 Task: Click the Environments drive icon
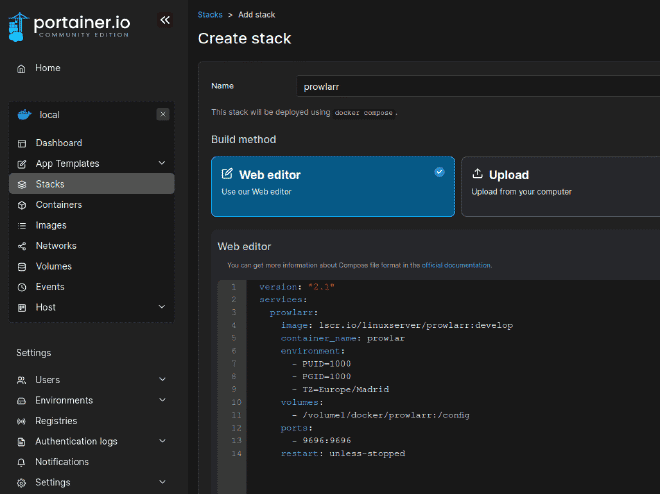point(21,401)
